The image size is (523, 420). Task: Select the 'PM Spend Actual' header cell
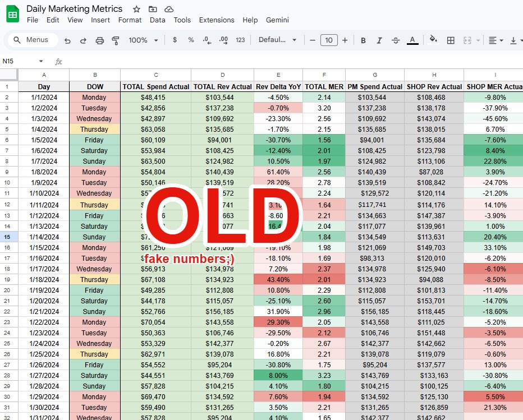point(375,87)
